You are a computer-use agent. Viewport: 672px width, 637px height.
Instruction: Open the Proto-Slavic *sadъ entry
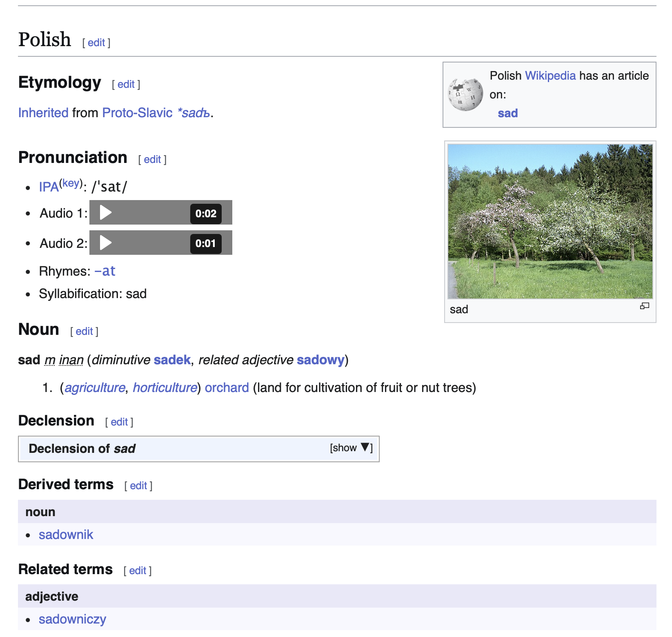click(194, 113)
